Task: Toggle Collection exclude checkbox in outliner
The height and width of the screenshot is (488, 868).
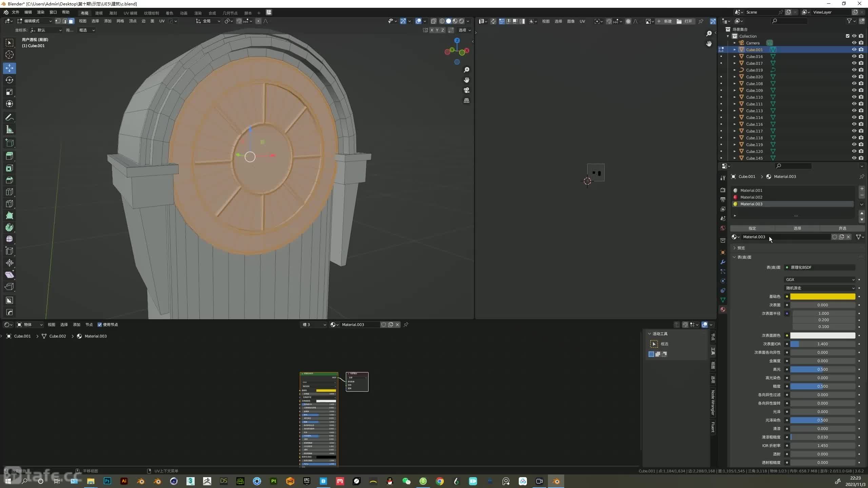Action: (x=848, y=36)
